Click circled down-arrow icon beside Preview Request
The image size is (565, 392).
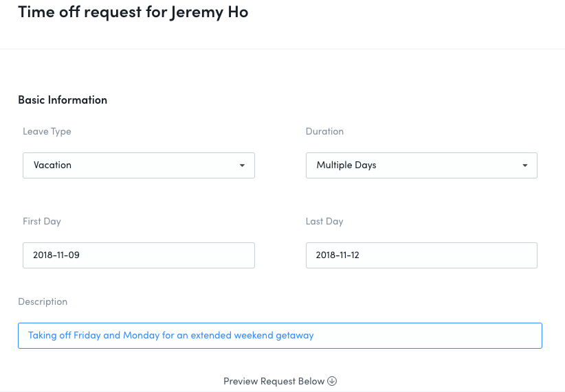[332, 381]
